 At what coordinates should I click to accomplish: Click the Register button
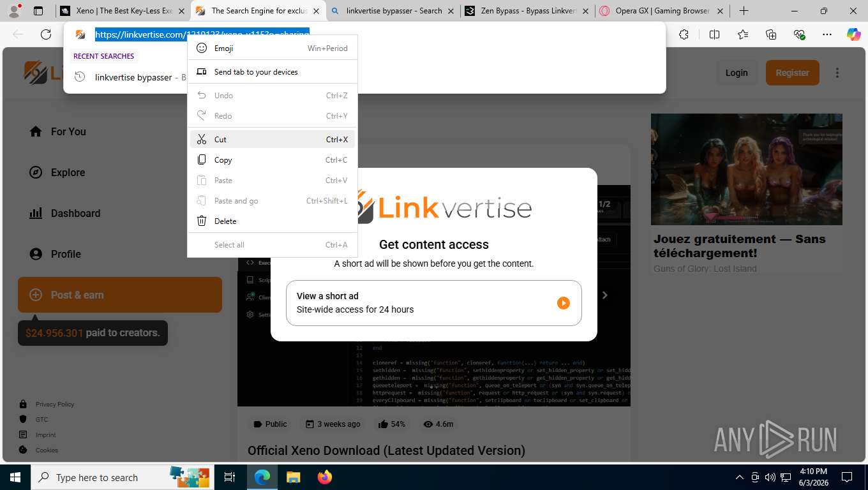click(x=792, y=73)
